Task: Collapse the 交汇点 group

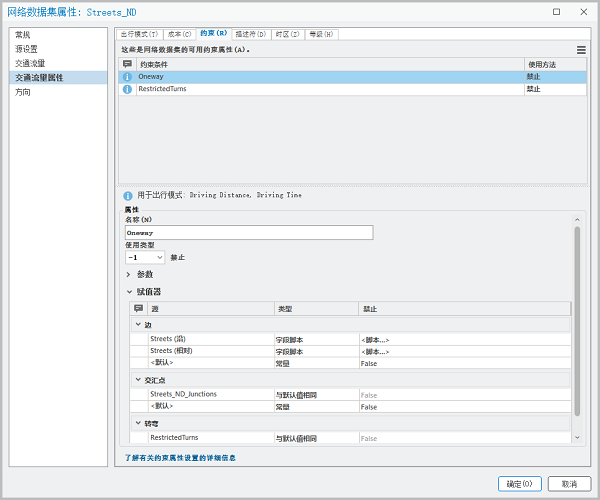Action: [x=138, y=380]
